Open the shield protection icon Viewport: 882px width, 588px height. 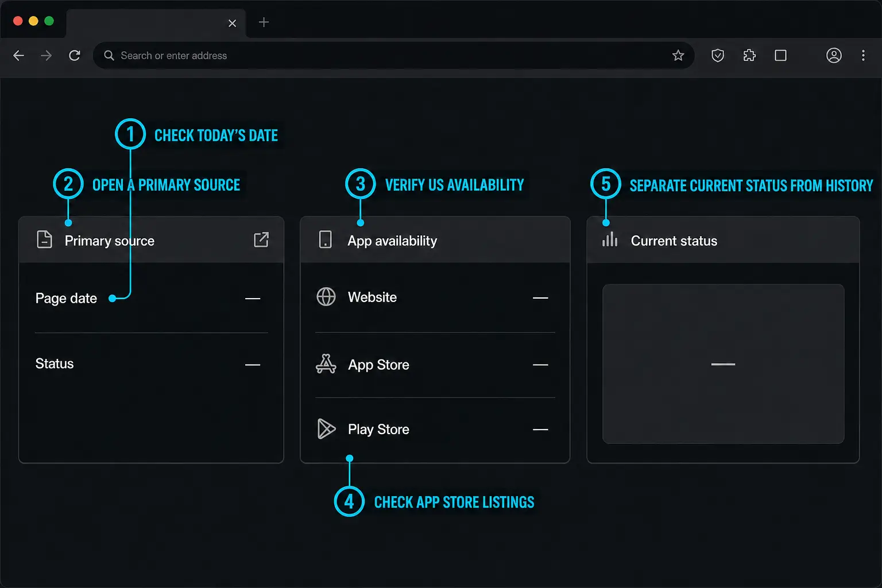pyautogui.click(x=718, y=56)
